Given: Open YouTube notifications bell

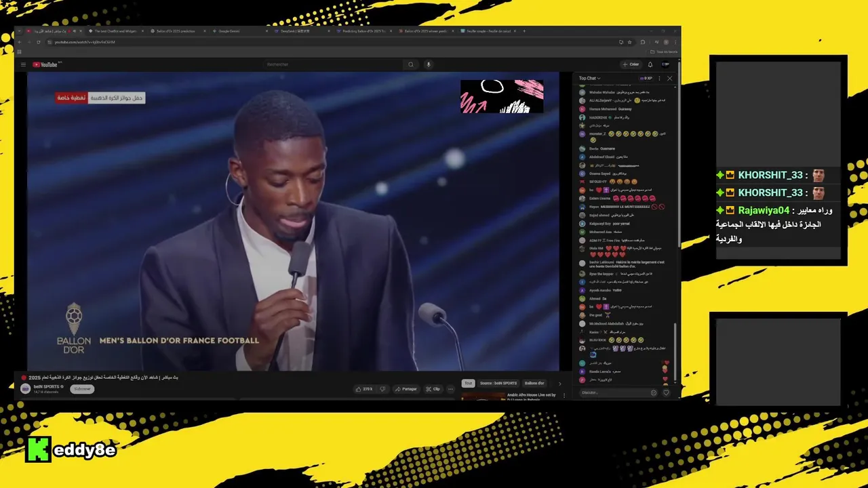Looking at the screenshot, I should (x=650, y=64).
